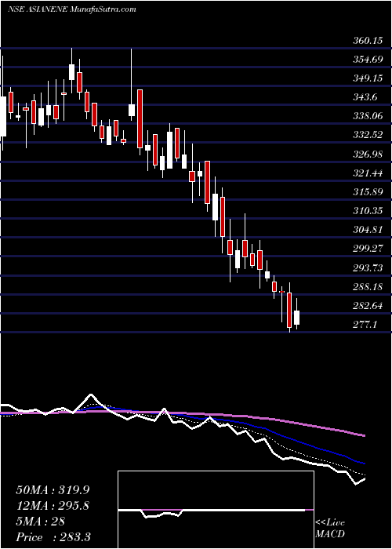Click the 288.18 price axis label
This screenshot has height=549, width=392.
(367, 287)
